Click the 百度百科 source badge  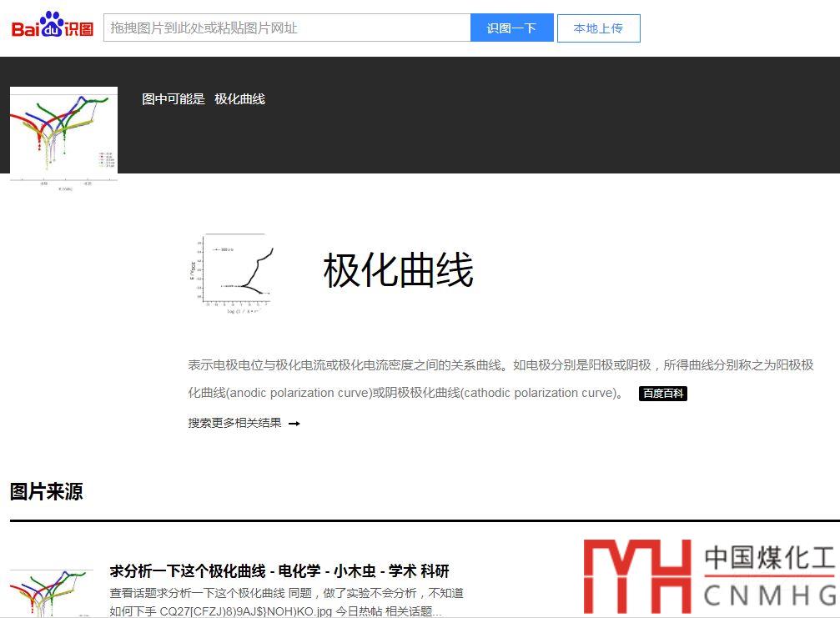662,394
